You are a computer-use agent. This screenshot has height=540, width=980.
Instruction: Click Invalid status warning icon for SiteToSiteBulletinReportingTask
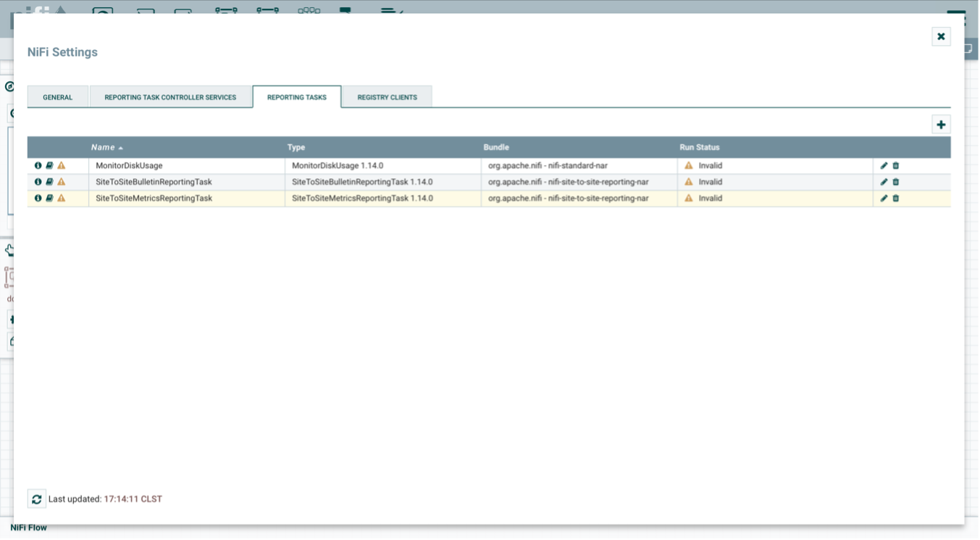pyautogui.click(x=689, y=182)
